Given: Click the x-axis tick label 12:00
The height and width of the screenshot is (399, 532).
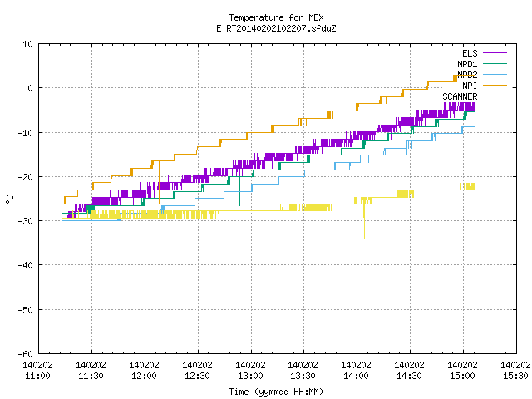Looking at the screenshot, I should point(144,376).
